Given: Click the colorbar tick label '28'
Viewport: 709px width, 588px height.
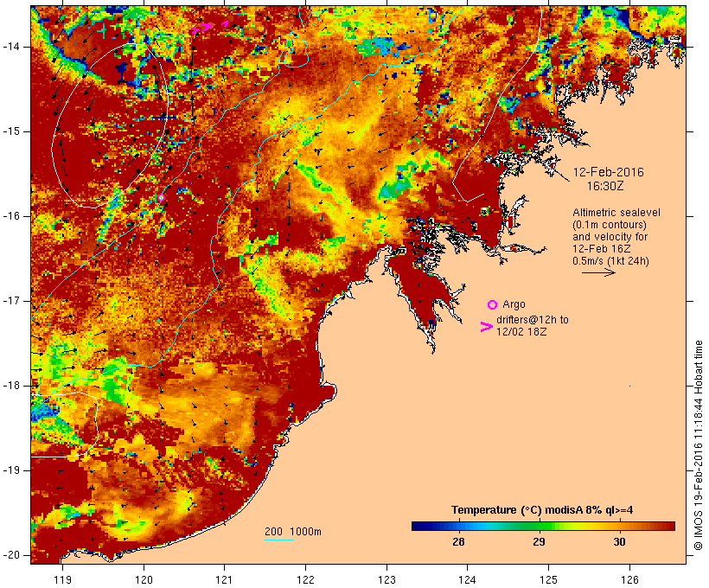Looking at the screenshot, I should coord(458,542).
